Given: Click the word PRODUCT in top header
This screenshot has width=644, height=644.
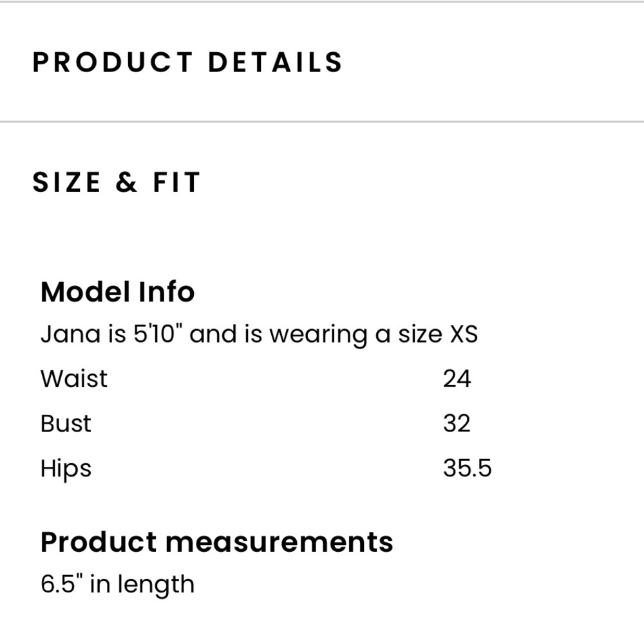Looking at the screenshot, I should coord(113,62).
